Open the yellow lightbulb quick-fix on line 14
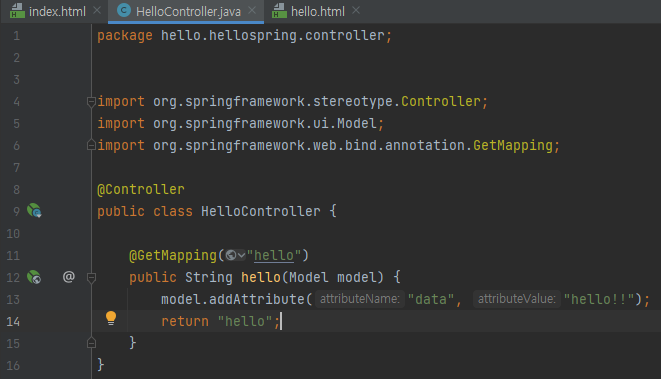The image size is (661, 379). (x=111, y=318)
